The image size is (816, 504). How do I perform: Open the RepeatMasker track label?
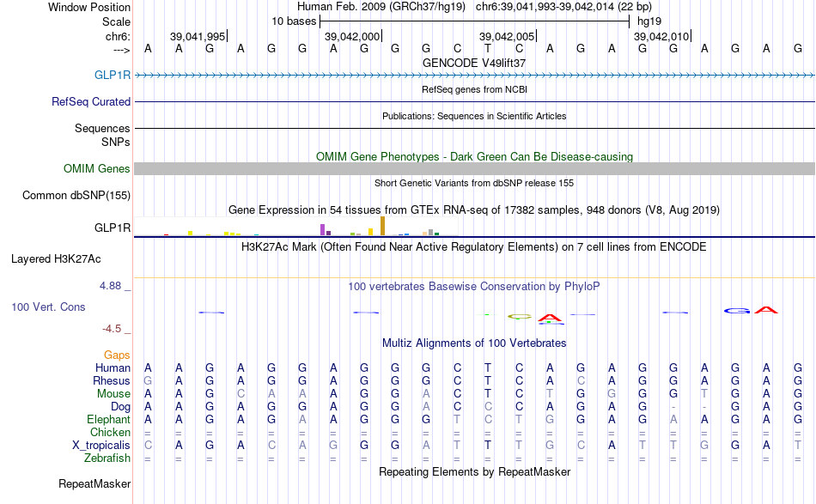(x=94, y=483)
